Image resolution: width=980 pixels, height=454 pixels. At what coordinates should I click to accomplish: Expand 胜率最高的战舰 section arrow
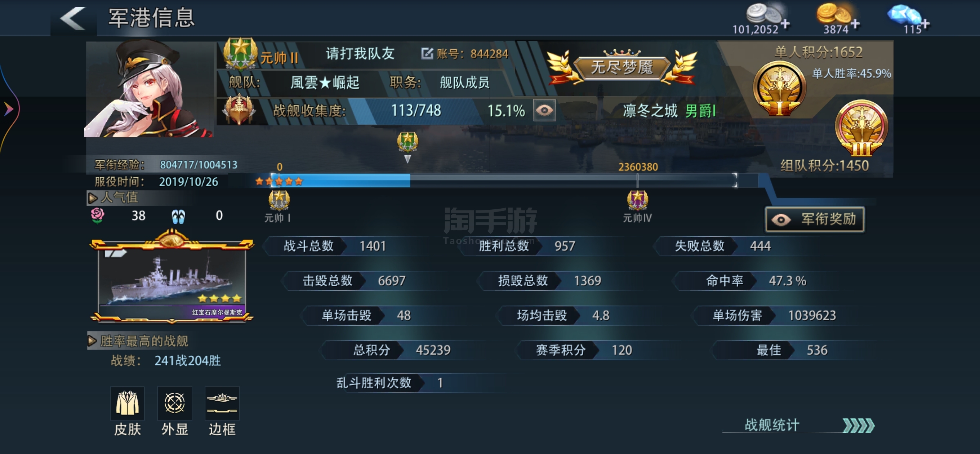click(x=92, y=340)
